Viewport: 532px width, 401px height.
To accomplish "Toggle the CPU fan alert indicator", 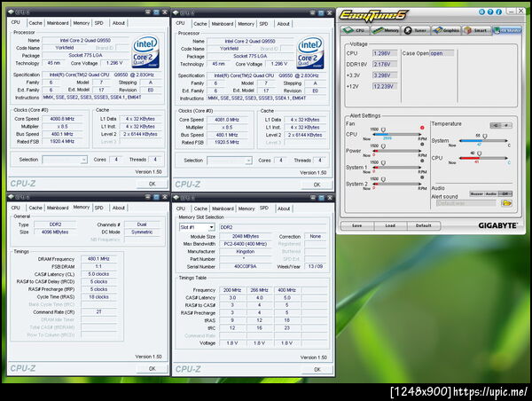I will [422, 128].
